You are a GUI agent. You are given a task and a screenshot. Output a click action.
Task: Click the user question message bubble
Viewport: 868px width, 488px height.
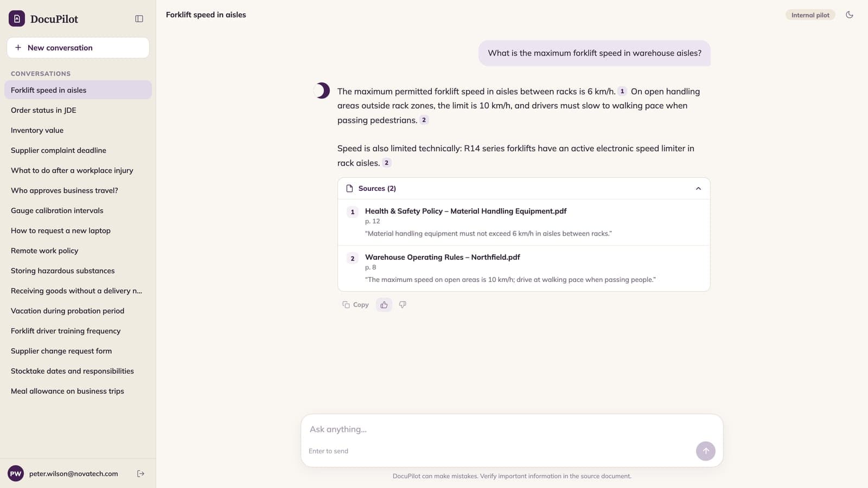(595, 53)
